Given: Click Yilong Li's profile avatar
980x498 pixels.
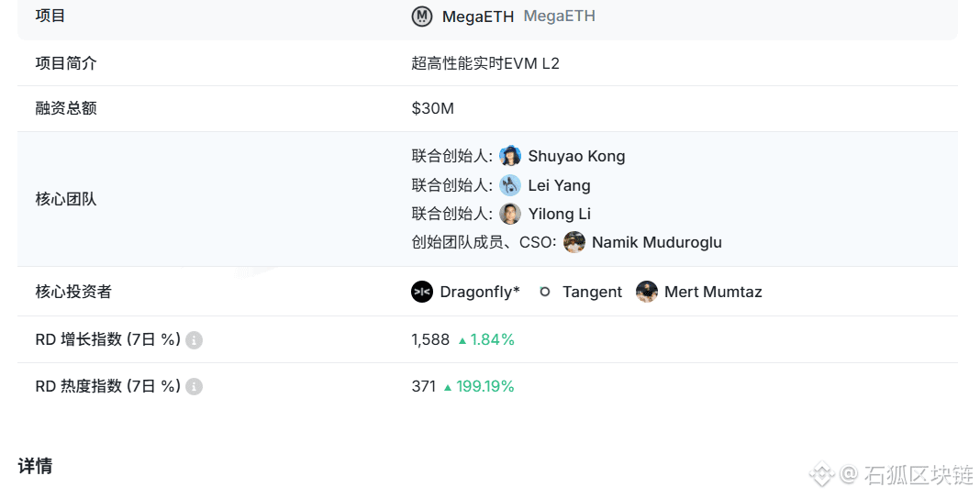Looking at the screenshot, I should coord(510,214).
